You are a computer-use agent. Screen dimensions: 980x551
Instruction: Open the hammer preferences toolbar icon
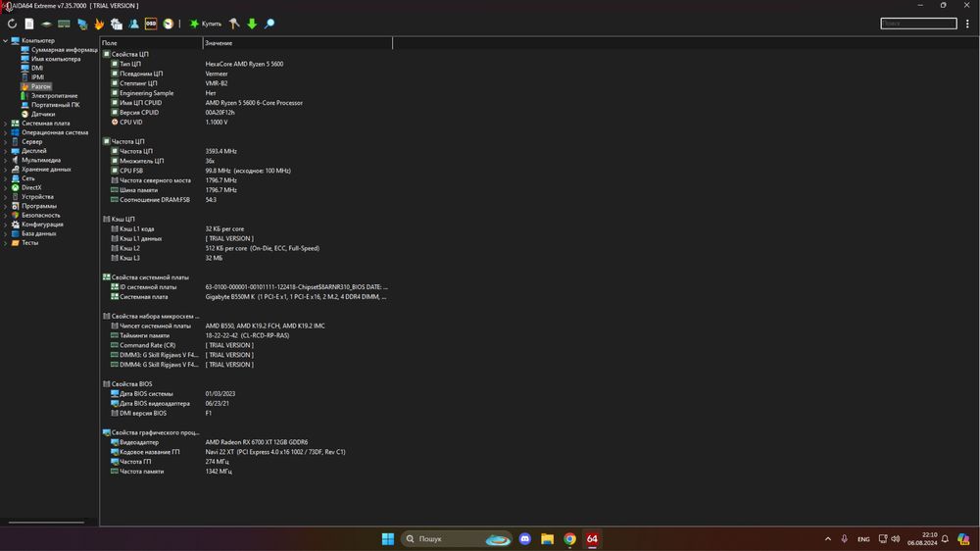(234, 24)
